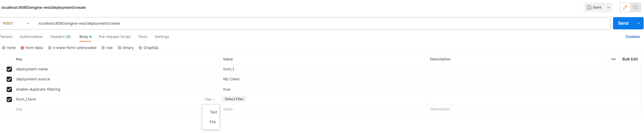The width and height of the screenshot is (644, 133).
Task: Uncheck the enable-duplicate-filtering checkbox
Action: (x=9, y=89)
